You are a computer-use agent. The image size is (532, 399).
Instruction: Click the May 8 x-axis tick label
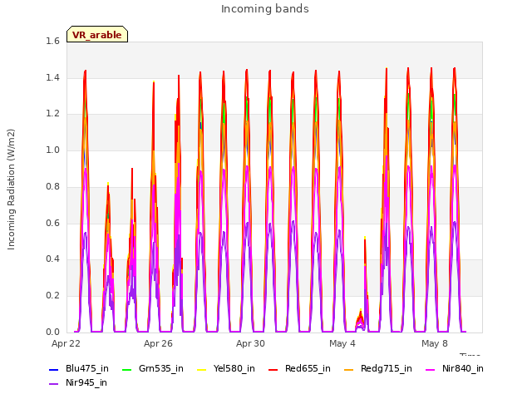[x=435, y=343]
